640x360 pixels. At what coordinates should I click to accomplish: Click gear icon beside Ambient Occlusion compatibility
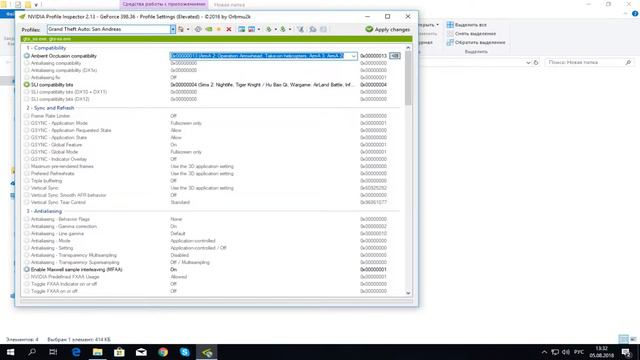tap(27, 56)
